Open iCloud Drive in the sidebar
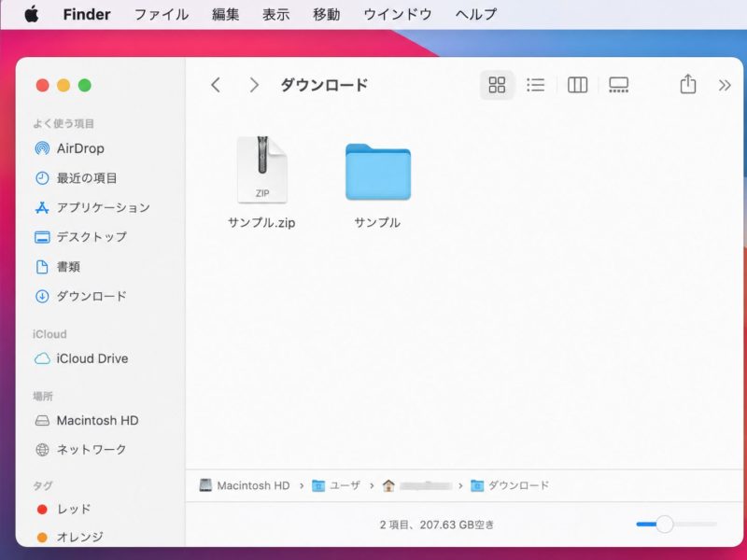Screen dimensions: 747x560 [81, 358]
